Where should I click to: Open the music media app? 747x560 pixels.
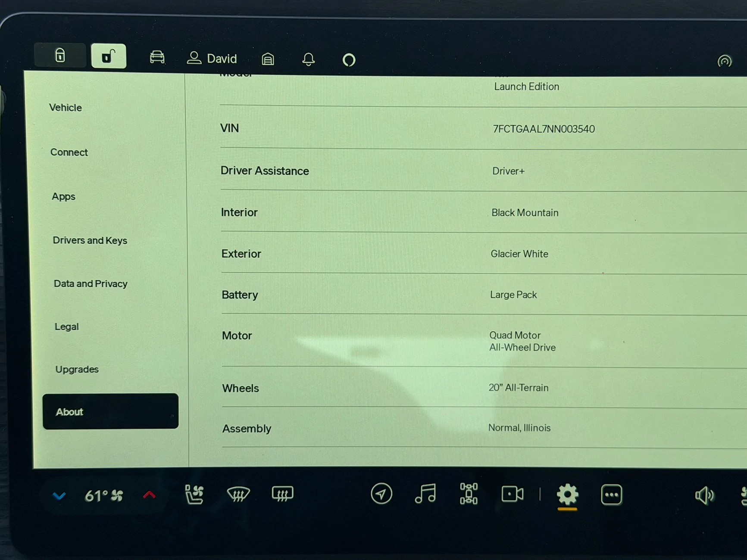click(425, 494)
